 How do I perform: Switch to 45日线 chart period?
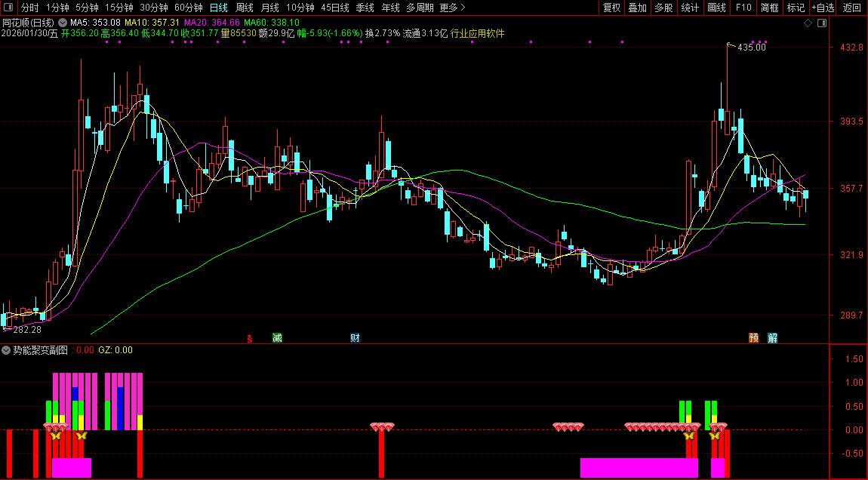[335, 8]
